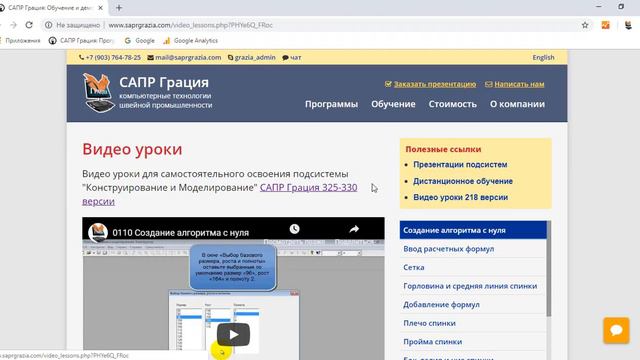Open the Стоимость menu

[x=453, y=104]
